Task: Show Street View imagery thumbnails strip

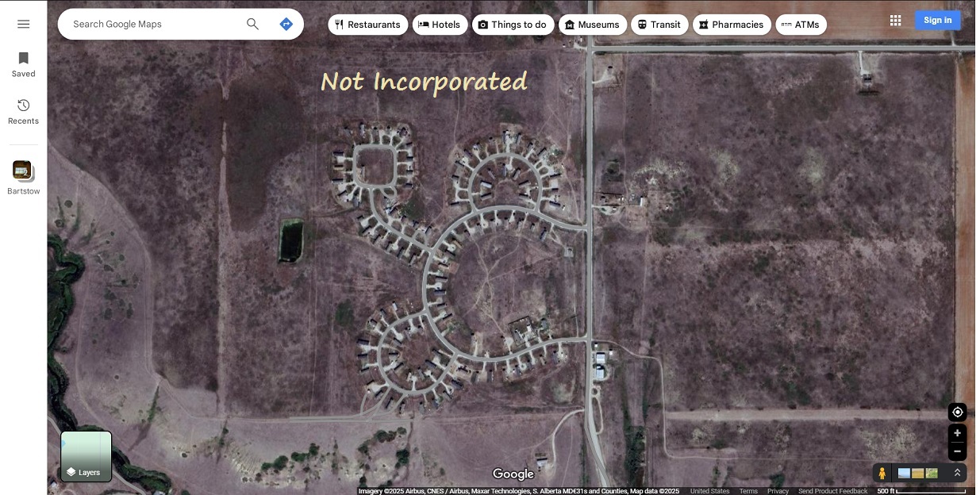Action: click(x=917, y=474)
